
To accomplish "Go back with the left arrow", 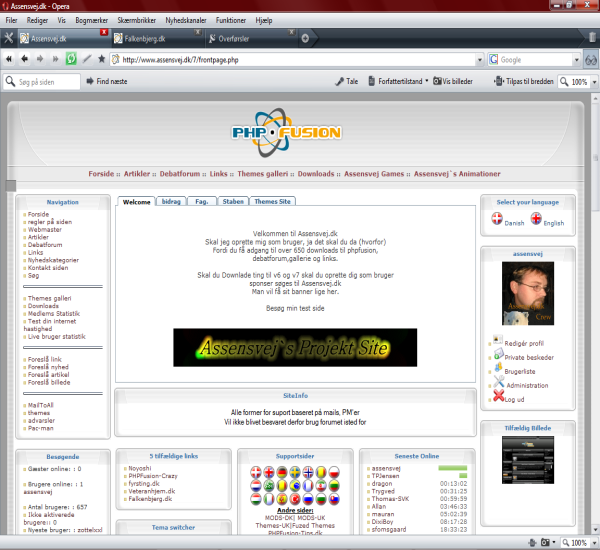I will pyautogui.click(x=24, y=59).
